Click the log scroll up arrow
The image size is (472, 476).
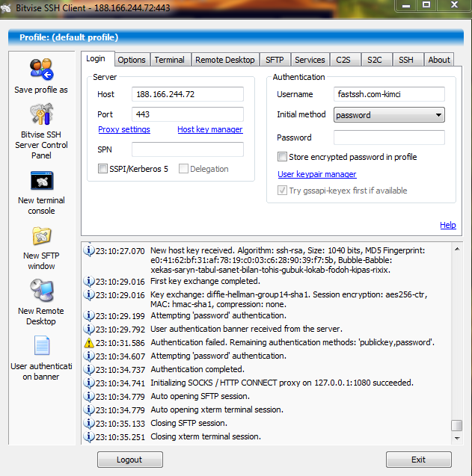click(x=457, y=250)
